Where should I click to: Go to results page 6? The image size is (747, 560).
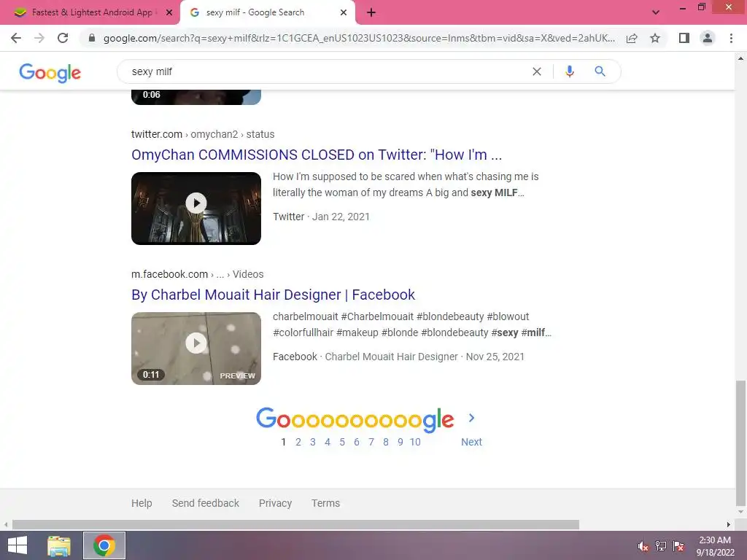point(356,442)
